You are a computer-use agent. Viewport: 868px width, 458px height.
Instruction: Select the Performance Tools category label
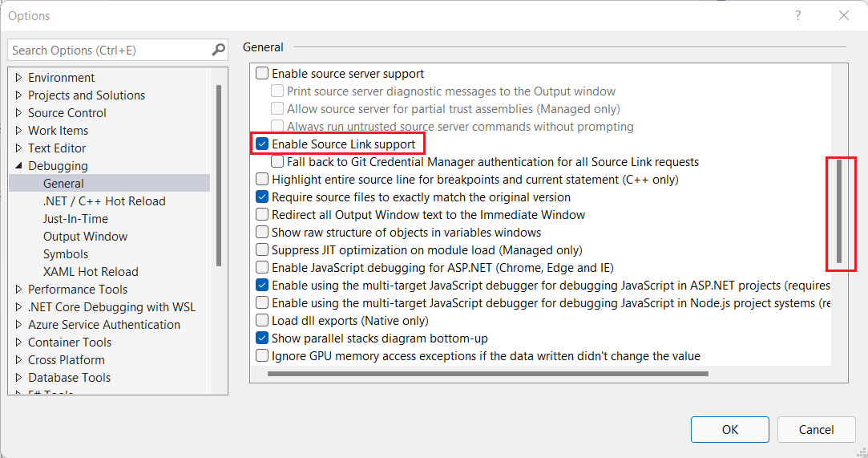tap(78, 289)
